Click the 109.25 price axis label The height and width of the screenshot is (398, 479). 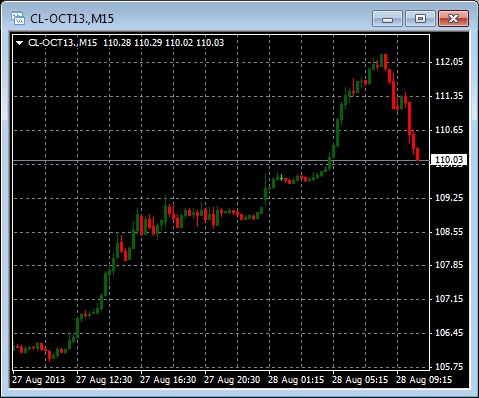pyautogui.click(x=449, y=198)
